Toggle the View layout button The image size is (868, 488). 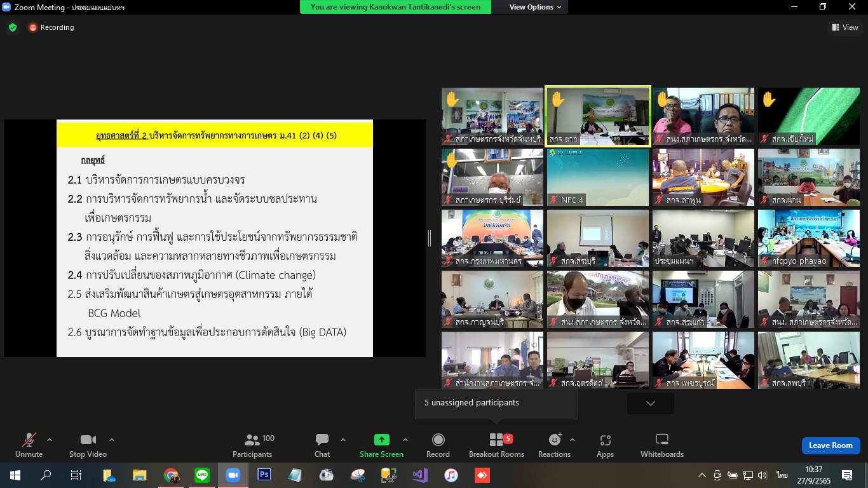[x=845, y=27]
